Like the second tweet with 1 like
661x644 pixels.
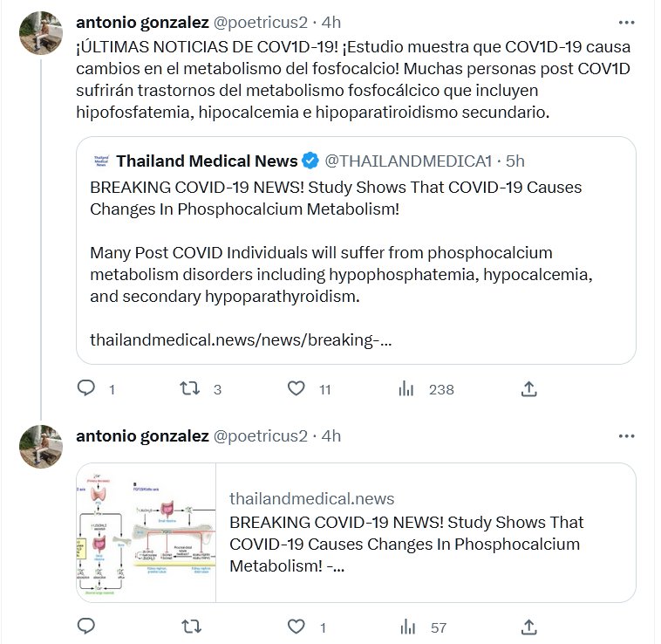(296, 626)
